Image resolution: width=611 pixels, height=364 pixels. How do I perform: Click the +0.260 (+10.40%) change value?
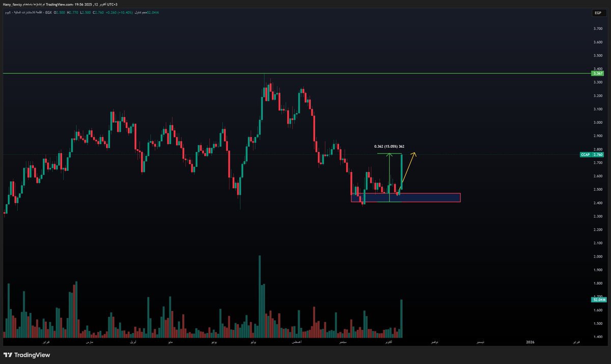pyautogui.click(x=119, y=12)
